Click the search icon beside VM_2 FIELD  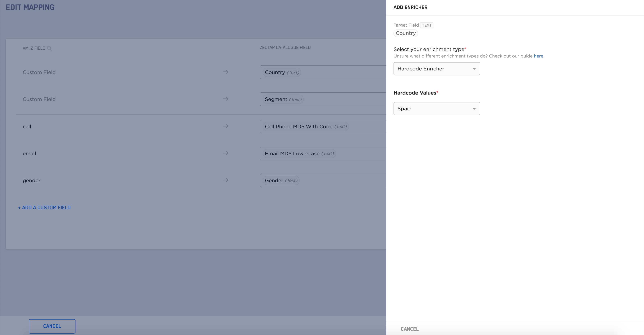point(49,48)
